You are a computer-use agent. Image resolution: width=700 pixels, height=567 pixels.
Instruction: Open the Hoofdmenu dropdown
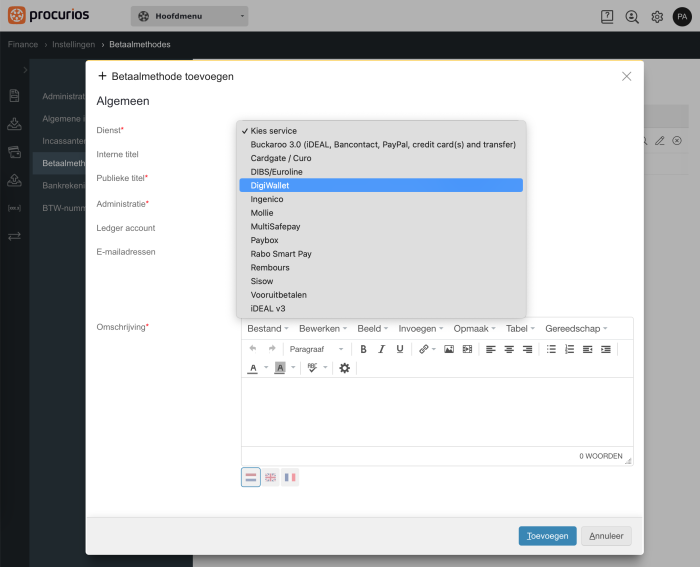[189, 16]
